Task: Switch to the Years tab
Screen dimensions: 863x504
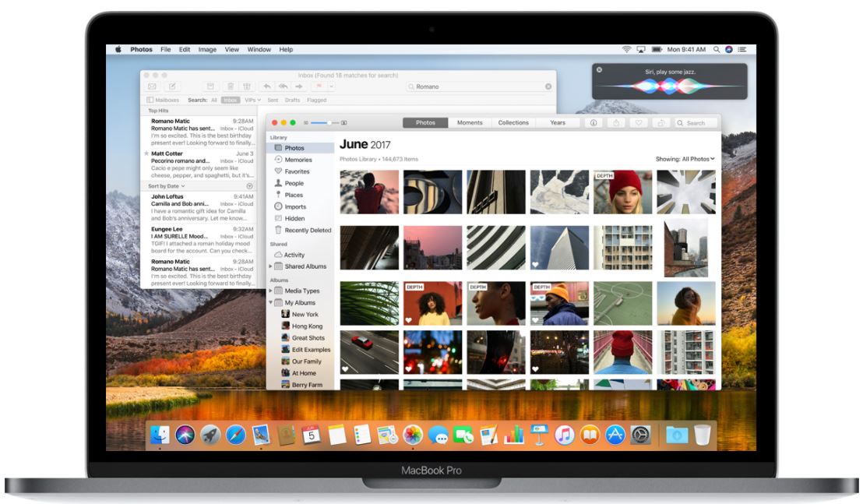Action: (x=558, y=123)
